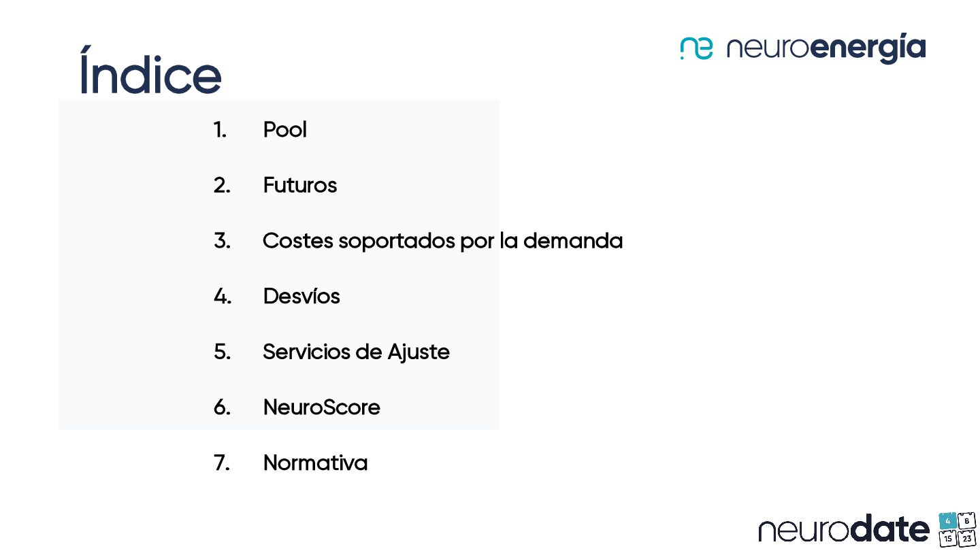The width and height of the screenshot is (980, 551).
Task: Click the teal calendar tile numbered 4
Action: pyautogui.click(x=947, y=521)
